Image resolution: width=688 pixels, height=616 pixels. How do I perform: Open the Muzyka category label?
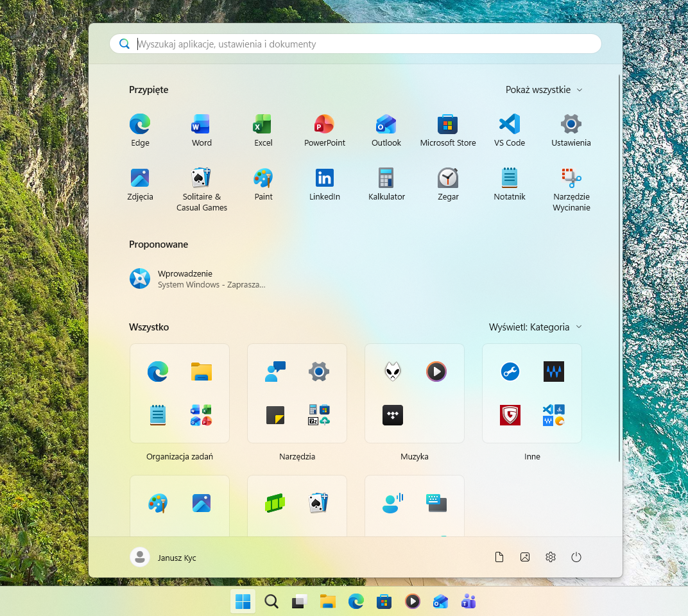point(414,456)
